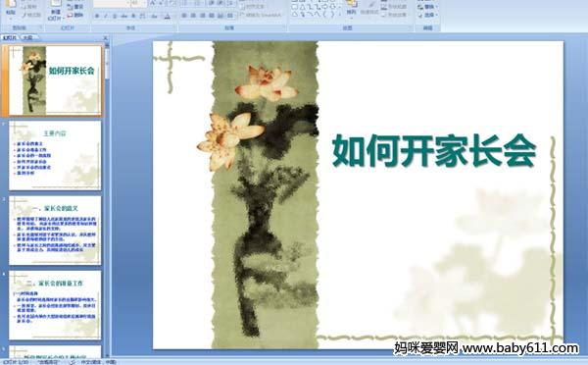The width and height of the screenshot is (588, 365).
Task: Click the Shape Effects command
Action: click(x=394, y=15)
